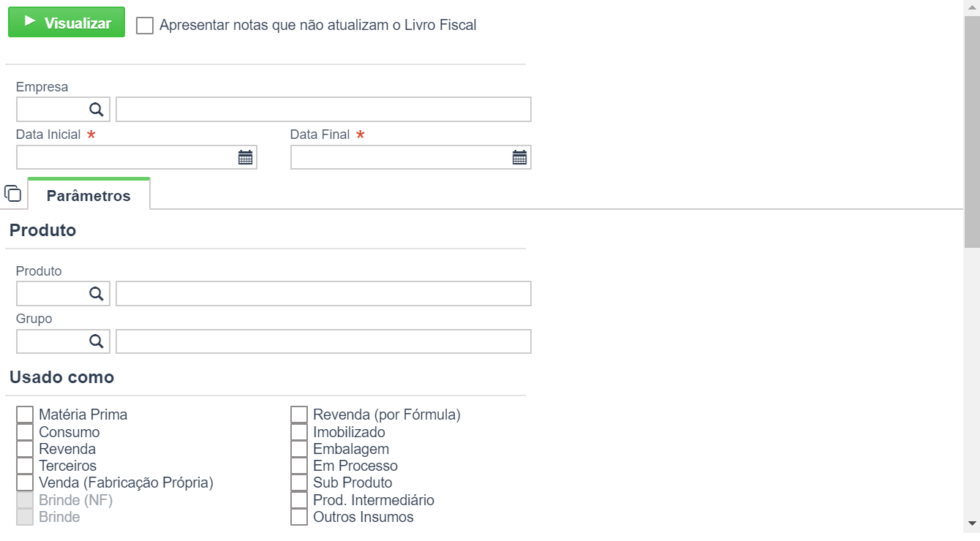This screenshot has width=980, height=541.
Task: Click the vertical scrollbar thumb
Action: pos(972,132)
